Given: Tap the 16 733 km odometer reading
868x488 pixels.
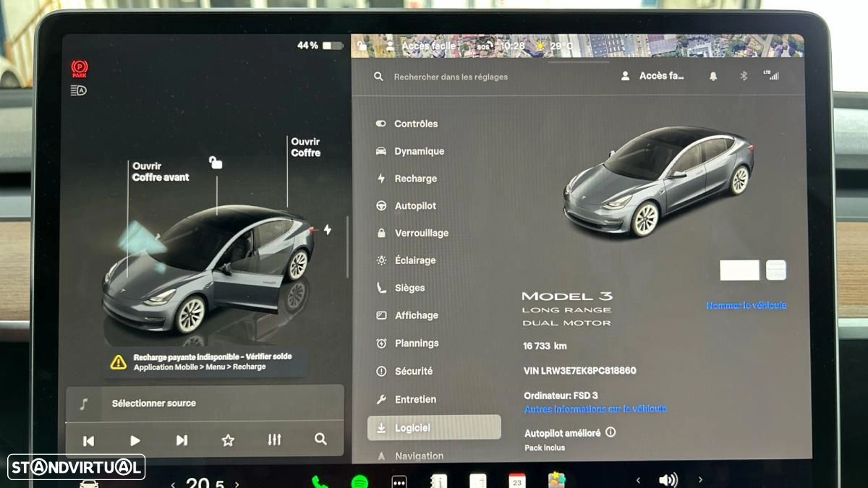Looking at the screenshot, I should (545, 346).
